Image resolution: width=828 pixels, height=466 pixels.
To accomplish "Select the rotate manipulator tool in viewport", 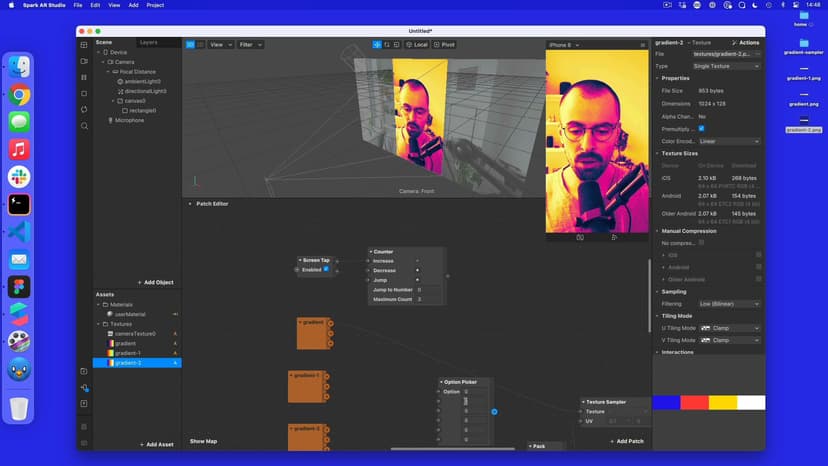I will pos(387,45).
